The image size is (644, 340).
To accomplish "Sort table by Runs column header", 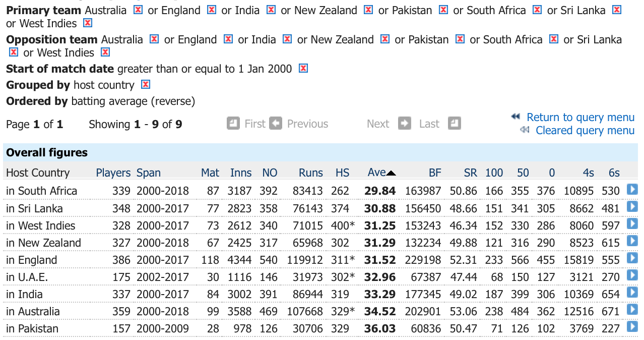I will 311,173.
